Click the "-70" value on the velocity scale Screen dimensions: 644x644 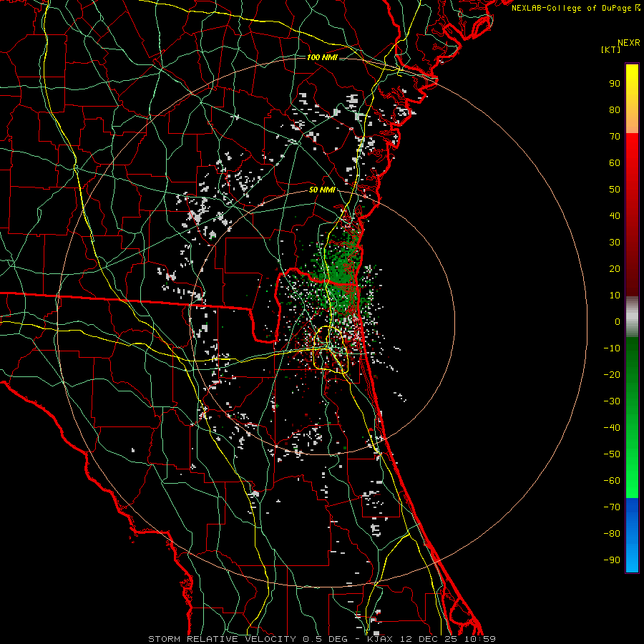click(612, 507)
